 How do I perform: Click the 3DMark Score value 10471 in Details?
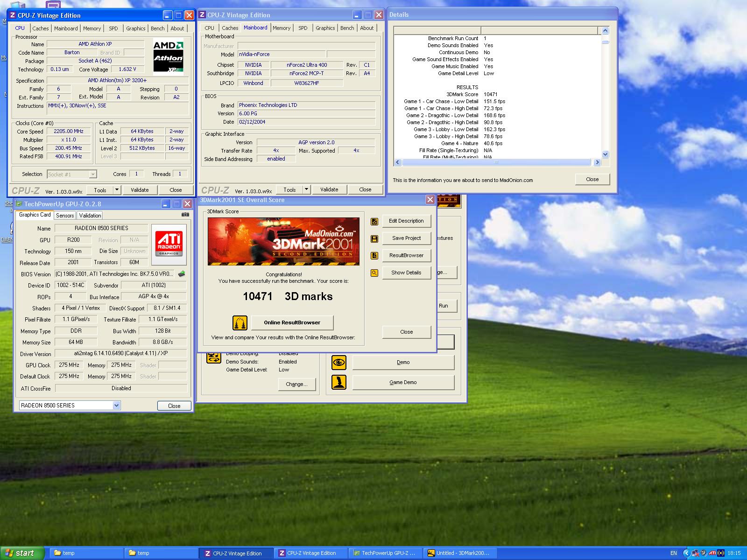(x=491, y=94)
